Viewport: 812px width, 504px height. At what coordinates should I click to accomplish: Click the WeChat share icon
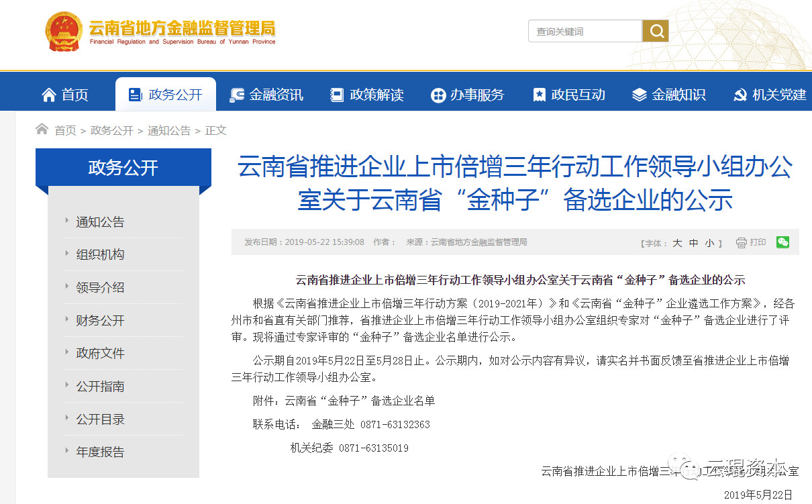point(782,242)
